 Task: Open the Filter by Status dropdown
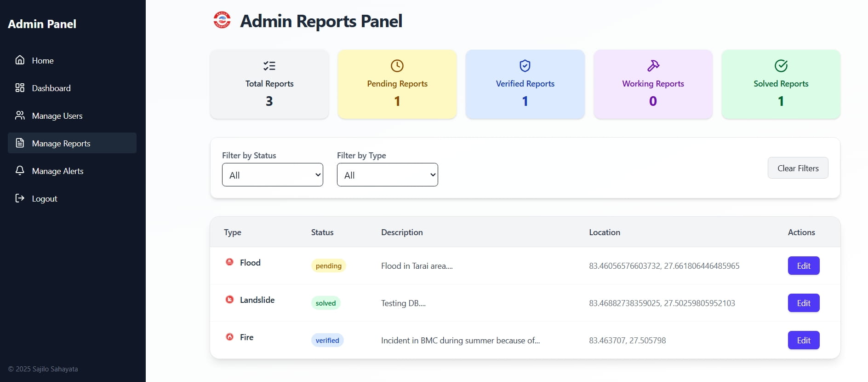pyautogui.click(x=273, y=174)
